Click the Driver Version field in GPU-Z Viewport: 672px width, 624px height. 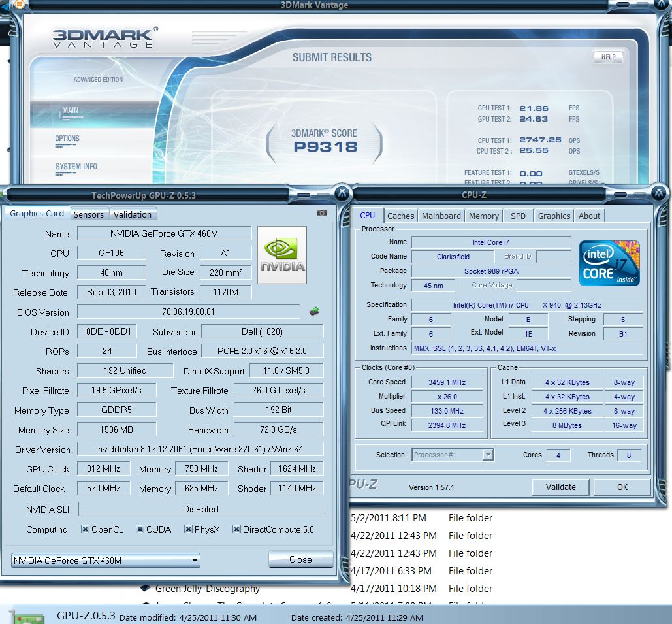pyautogui.click(x=200, y=449)
